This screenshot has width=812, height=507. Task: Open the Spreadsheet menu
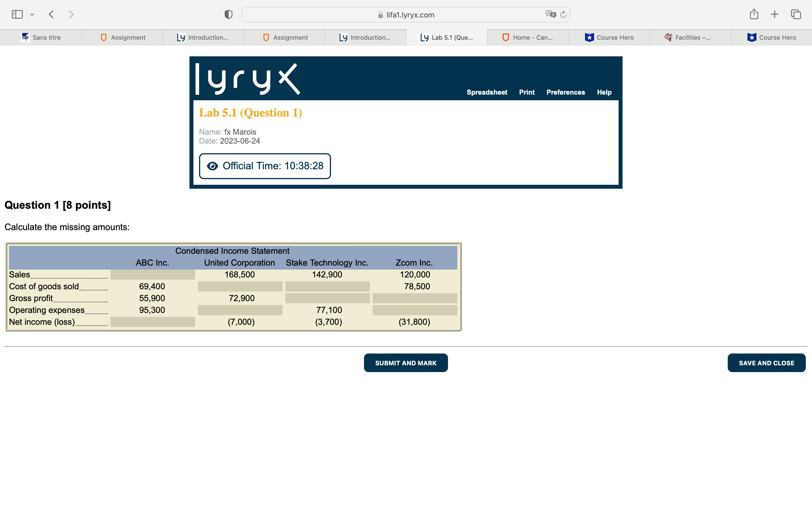(487, 92)
